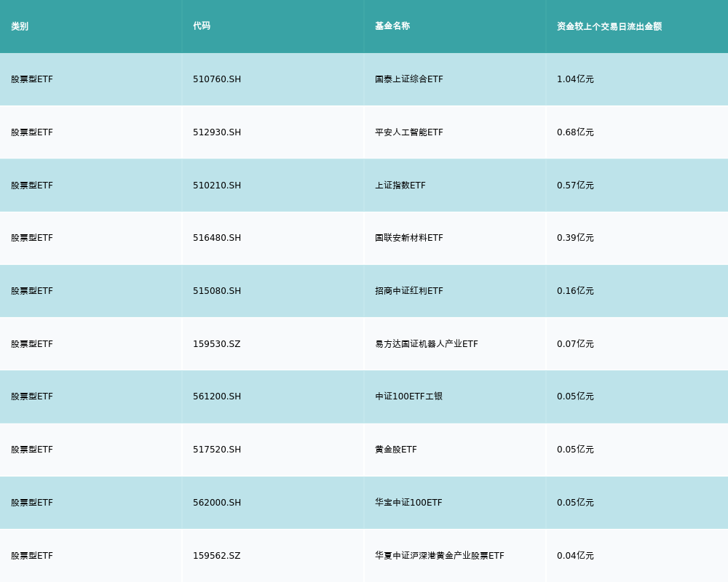Select code 159530.SZ
The image size is (728, 582).
pyautogui.click(x=217, y=344)
